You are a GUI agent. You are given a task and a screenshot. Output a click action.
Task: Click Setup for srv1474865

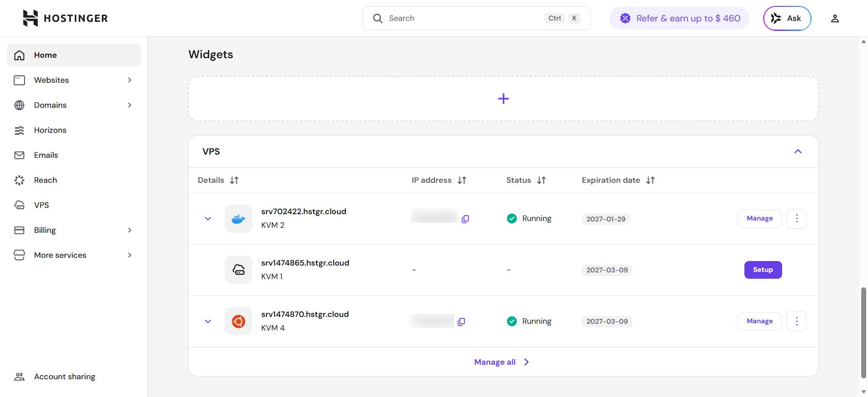pos(763,270)
